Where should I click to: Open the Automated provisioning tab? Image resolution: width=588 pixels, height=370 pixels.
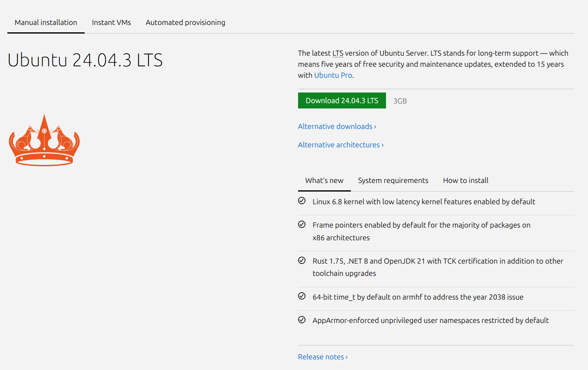click(185, 23)
